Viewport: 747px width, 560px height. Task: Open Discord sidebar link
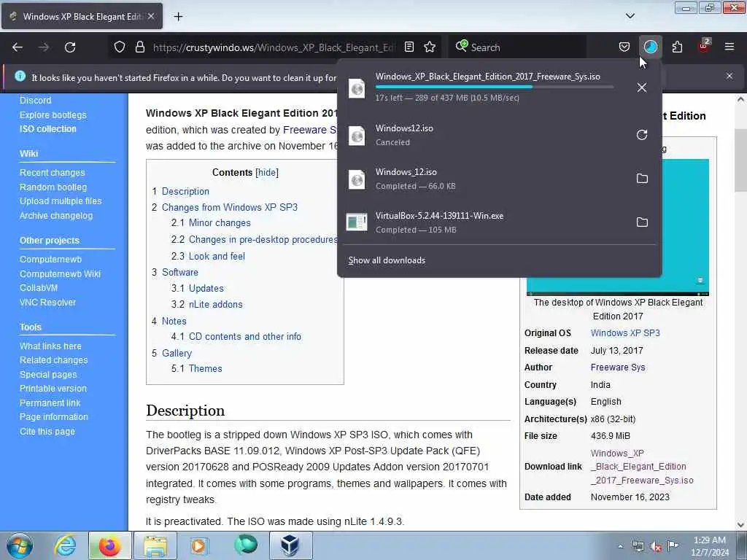click(35, 101)
